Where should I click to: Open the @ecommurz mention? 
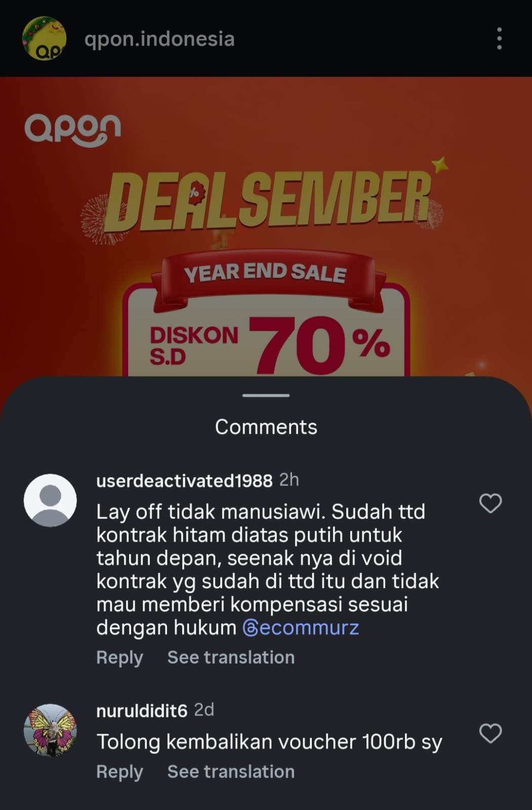(301, 628)
